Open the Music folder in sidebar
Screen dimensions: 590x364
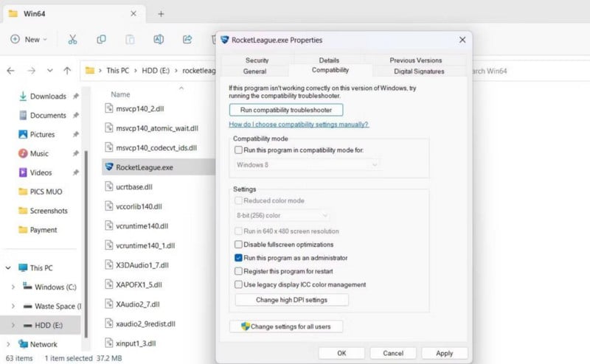(39, 153)
